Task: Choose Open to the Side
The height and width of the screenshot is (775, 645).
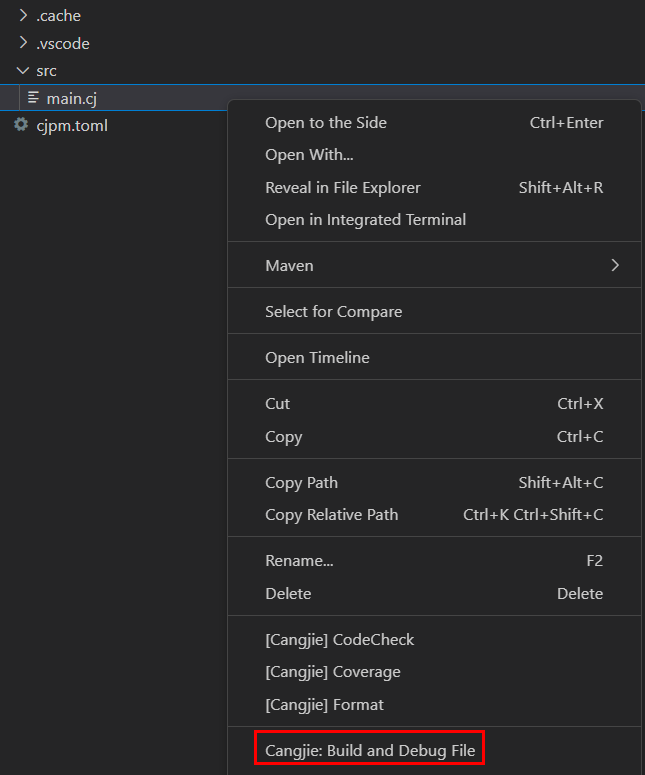Action: tap(326, 123)
